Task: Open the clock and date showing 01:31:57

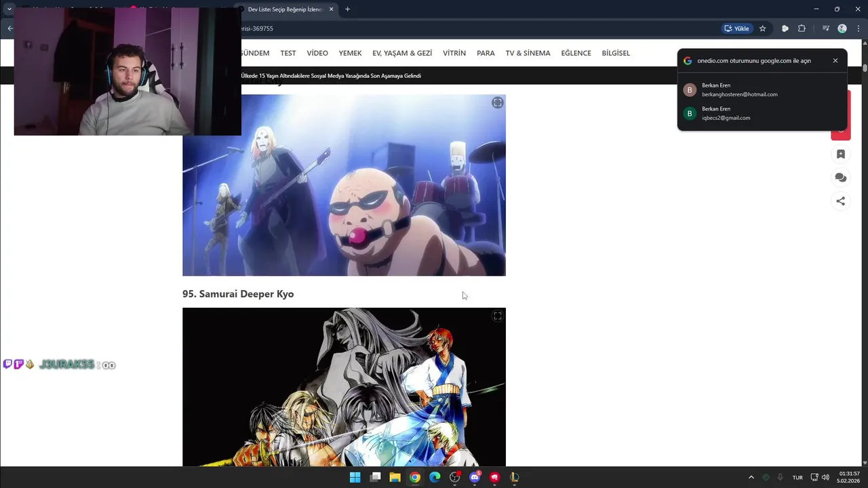Action: click(x=849, y=477)
